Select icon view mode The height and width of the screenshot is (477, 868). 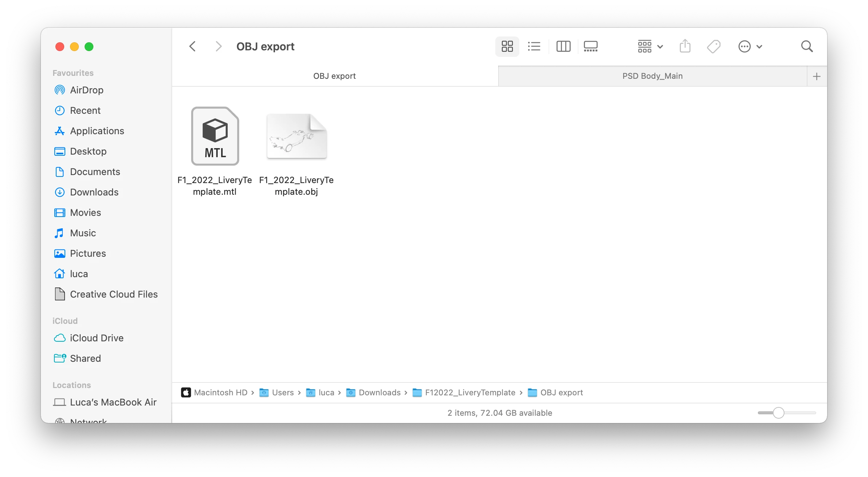tap(507, 46)
